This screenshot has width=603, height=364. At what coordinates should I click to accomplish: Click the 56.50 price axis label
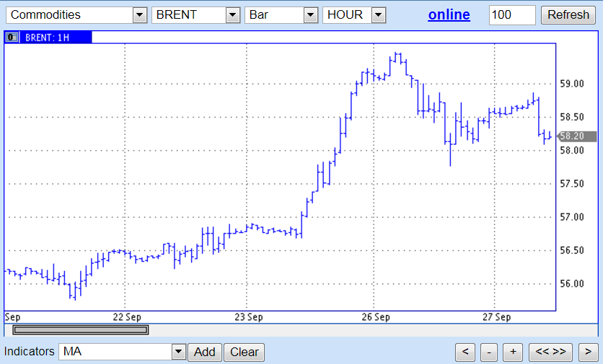(571, 250)
